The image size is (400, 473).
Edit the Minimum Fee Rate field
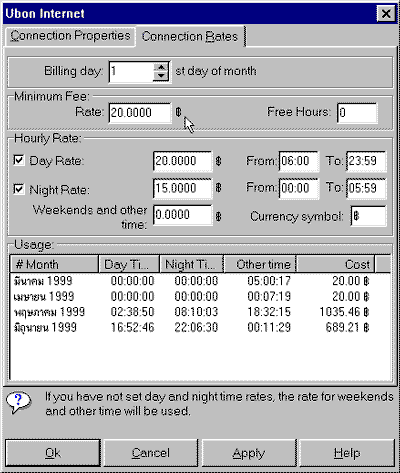pos(140,113)
